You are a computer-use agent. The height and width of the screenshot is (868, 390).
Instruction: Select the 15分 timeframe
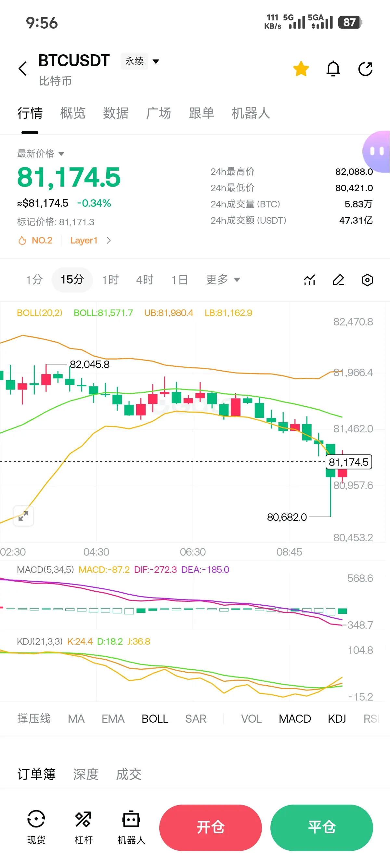coord(72,280)
